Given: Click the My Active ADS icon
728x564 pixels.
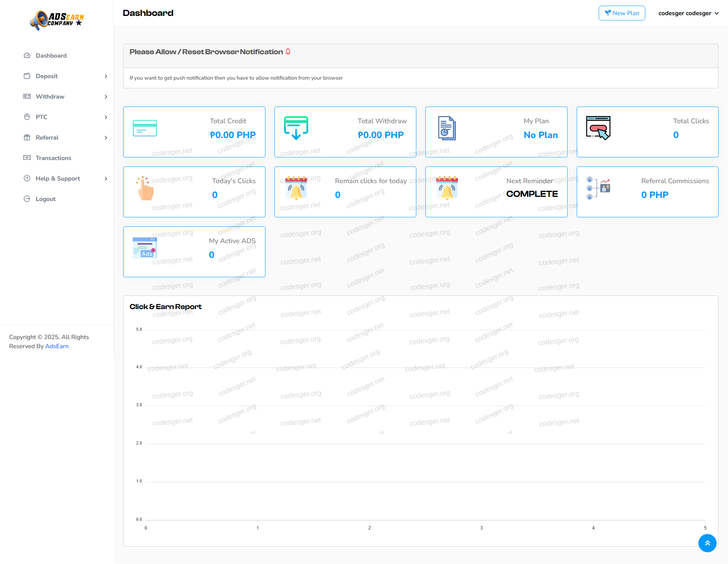Looking at the screenshot, I should pyautogui.click(x=144, y=248).
